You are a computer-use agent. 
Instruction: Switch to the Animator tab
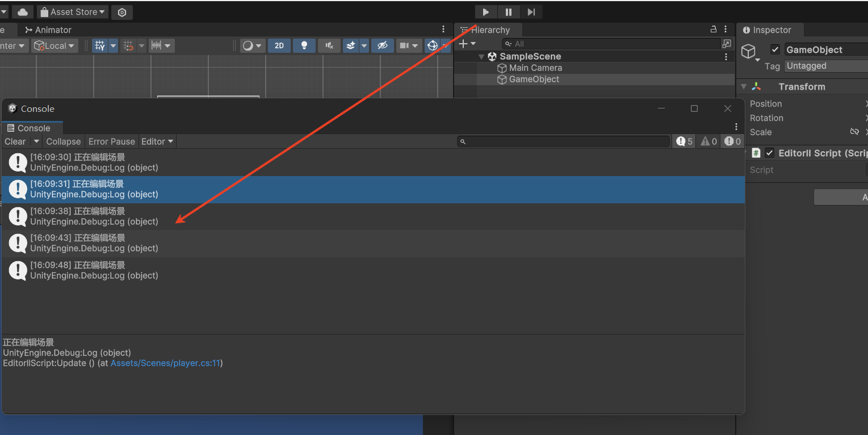[x=48, y=30]
